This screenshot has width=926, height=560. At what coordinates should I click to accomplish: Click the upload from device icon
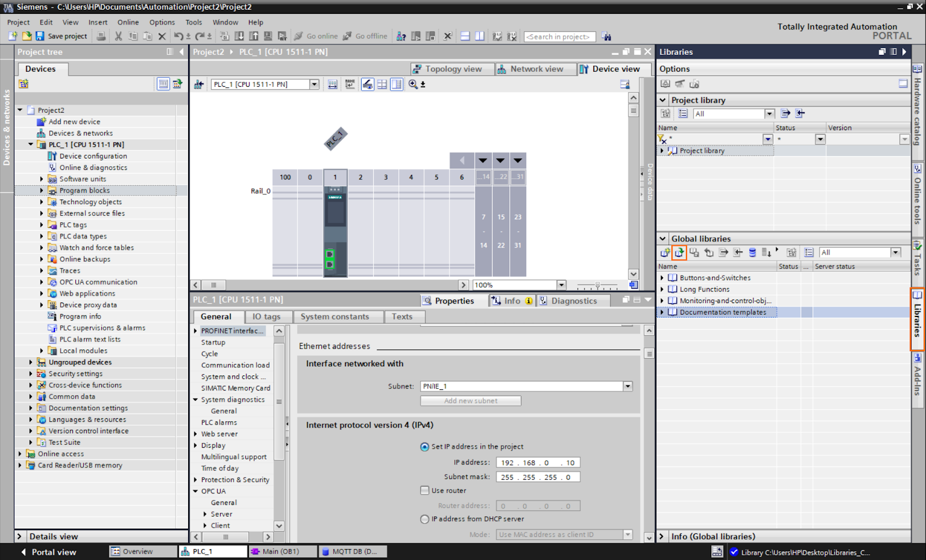click(x=253, y=36)
